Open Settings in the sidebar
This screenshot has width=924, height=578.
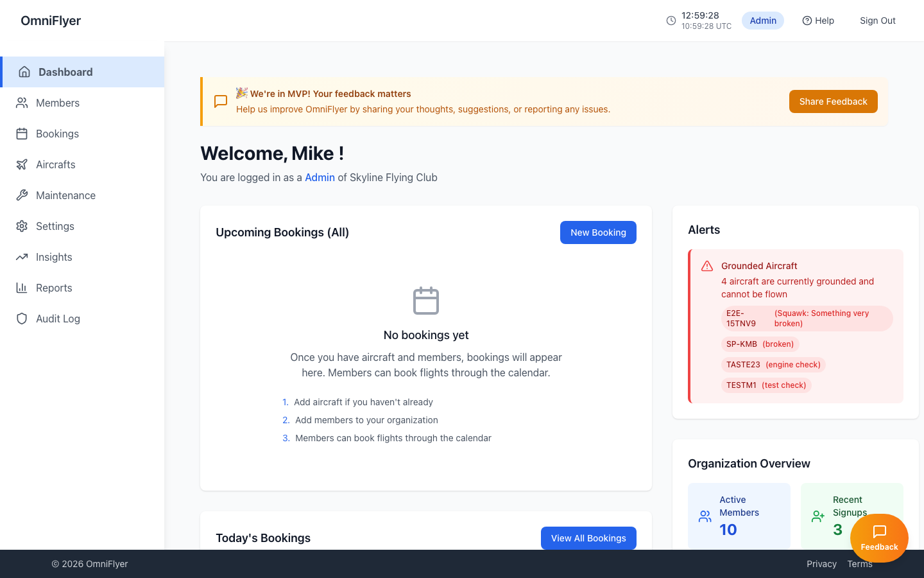[x=82, y=226]
